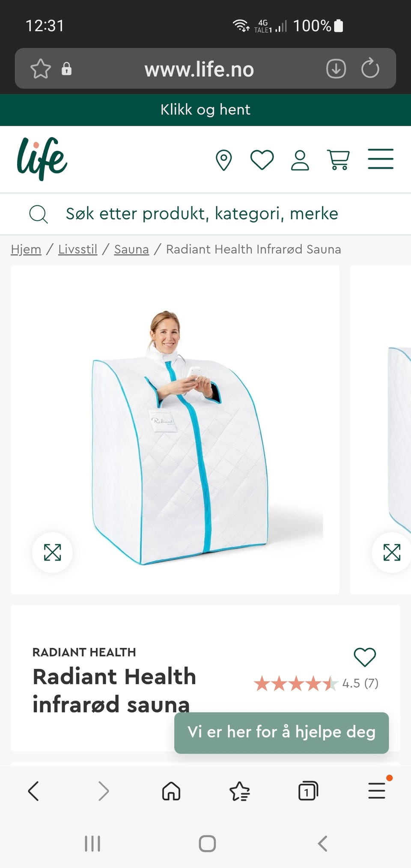Open the browser bookmarks list icon
The width and height of the screenshot is (411, 868).
click(x=240, y=791)
